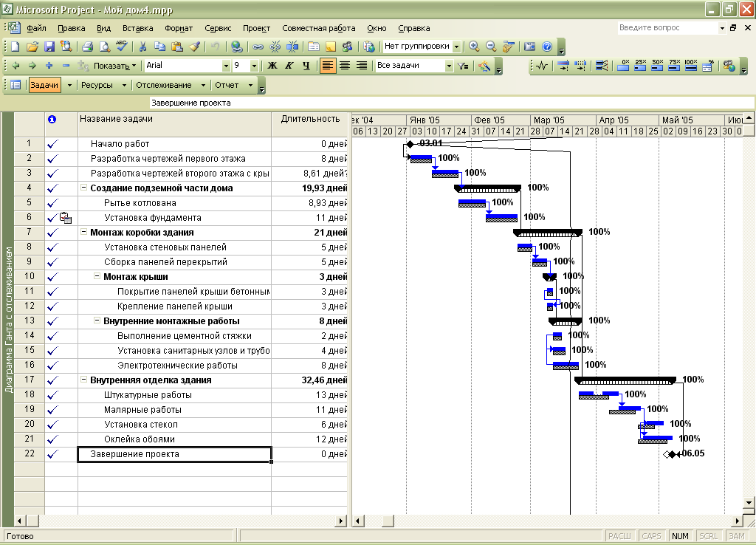
Task: Open the Показать outline dropdown
Action: [x=114, y=66]
